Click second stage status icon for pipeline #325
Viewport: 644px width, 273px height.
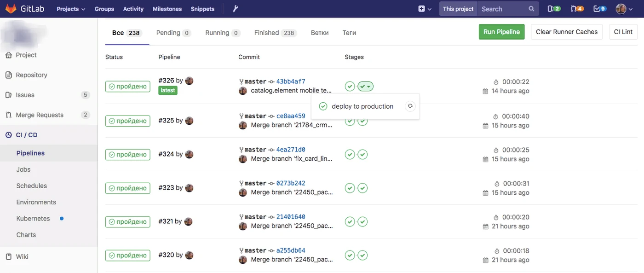363,121
